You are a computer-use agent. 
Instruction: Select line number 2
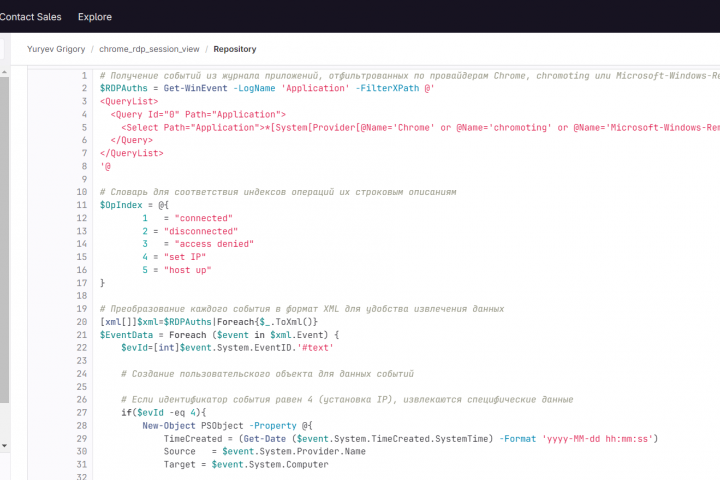point(84,88)
